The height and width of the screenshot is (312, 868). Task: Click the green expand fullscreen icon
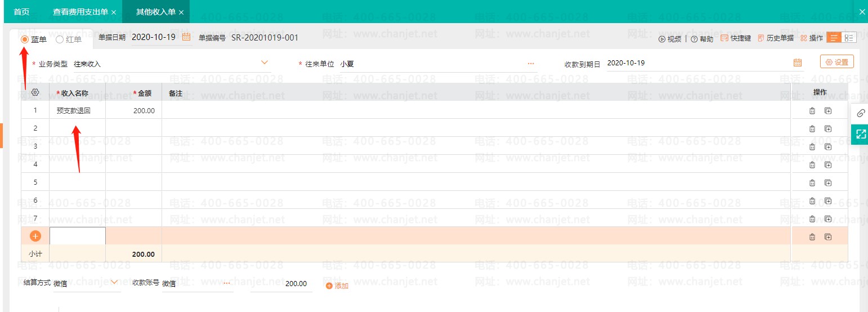[x=860, y=133]
